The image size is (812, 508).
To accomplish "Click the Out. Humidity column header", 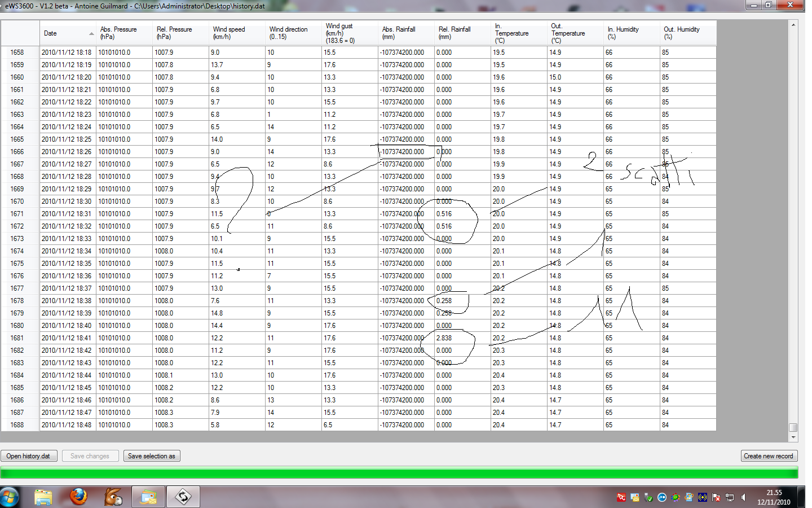I will pyautogui.click(x=687, y=33).
